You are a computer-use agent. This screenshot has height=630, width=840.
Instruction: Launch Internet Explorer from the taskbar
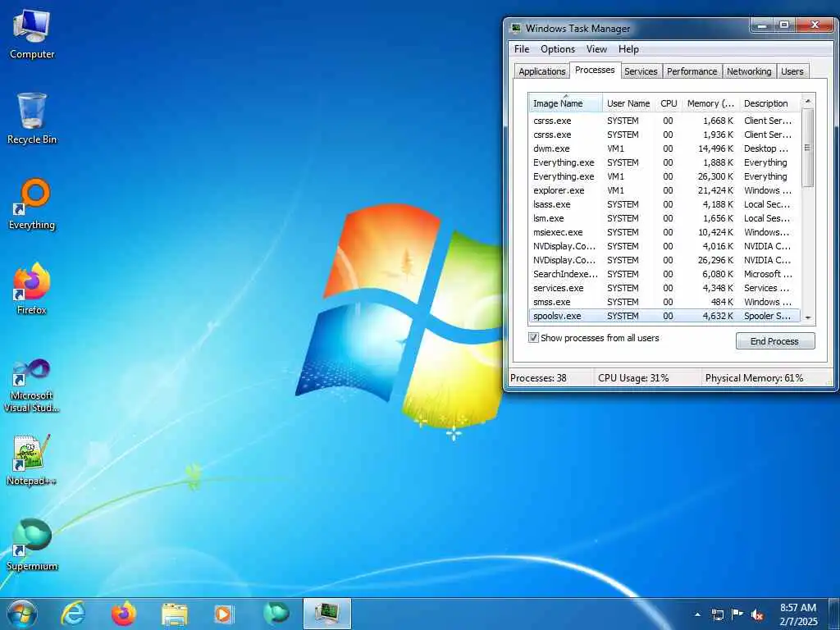click(x=73, y=614)
